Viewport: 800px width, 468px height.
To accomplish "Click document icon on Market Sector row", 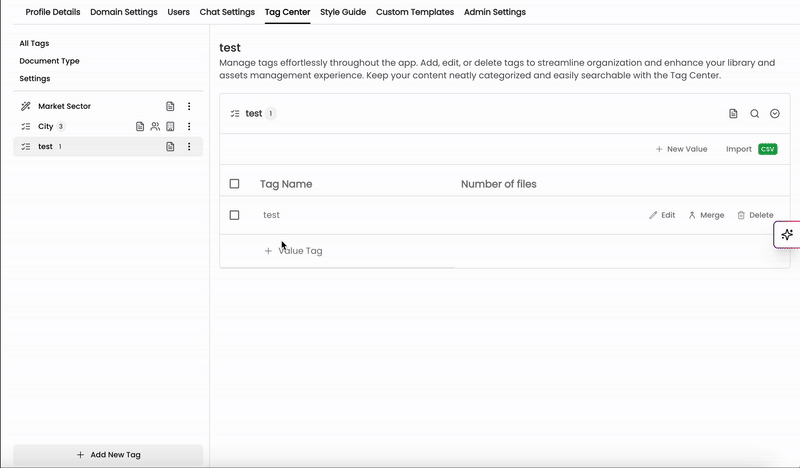I will point(170,106).
